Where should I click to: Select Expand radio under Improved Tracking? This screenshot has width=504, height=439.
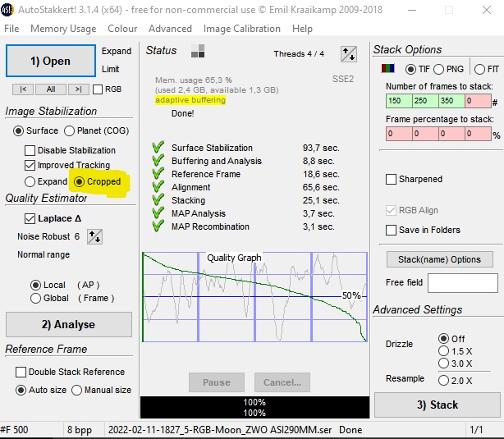click(30, 181)
